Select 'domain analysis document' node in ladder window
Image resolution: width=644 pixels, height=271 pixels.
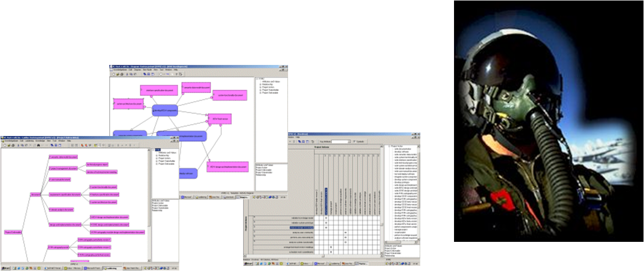pyautogui.click(x=62, y=209)
